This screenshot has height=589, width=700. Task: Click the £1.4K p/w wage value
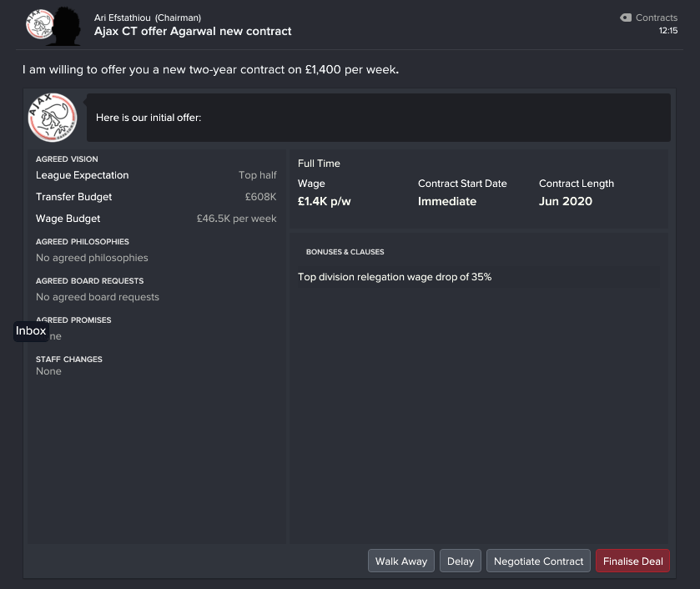coord(324,201)
